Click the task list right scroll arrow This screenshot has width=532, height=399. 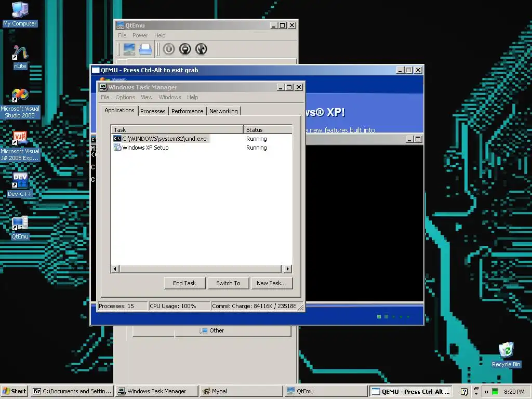[x=288, y=269]
